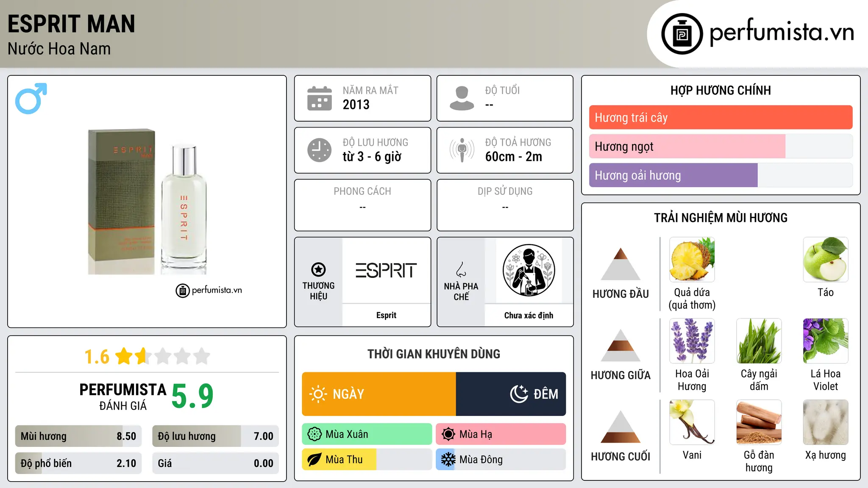Click the sun icon in the Ngày bar

pos(318,394)
